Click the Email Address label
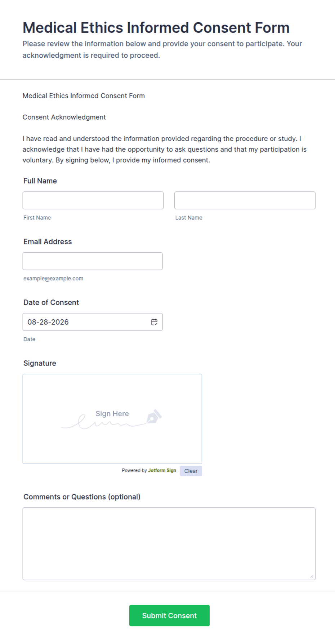 click(x=48, y=242)
